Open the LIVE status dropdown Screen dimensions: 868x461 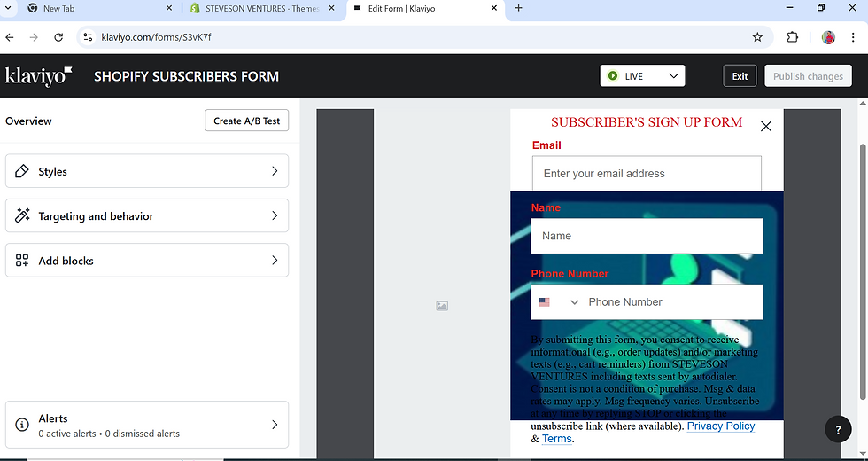(642, 76)
